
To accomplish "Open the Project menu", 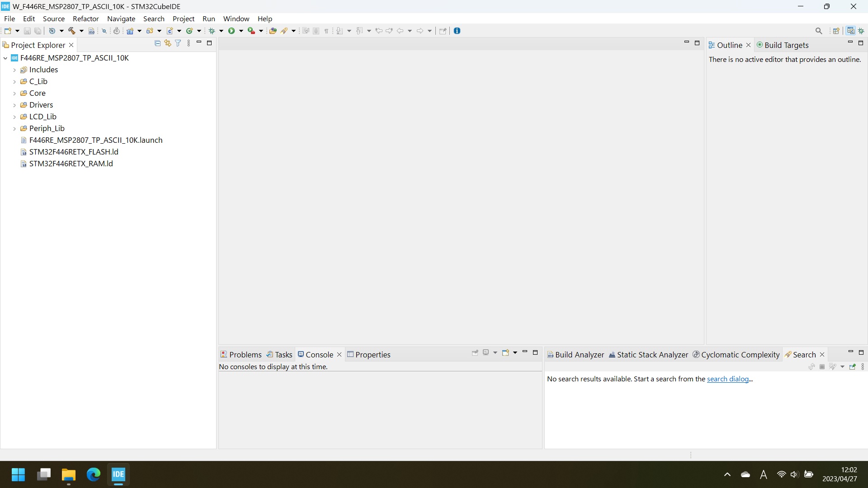I will point(183,19).
